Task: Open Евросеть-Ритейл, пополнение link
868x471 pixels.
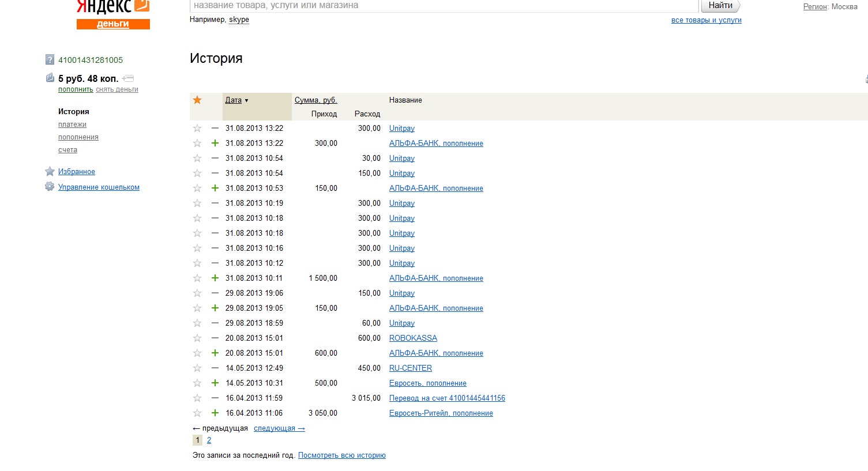Action: click(441, 413)
